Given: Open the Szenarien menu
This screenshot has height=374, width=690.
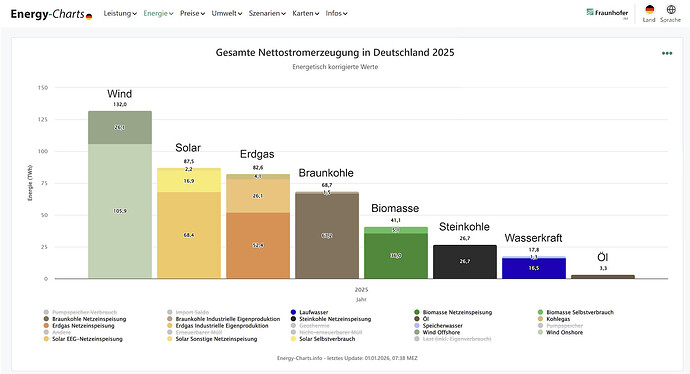Looking at the screenshot, I should (x=267, y=14).
